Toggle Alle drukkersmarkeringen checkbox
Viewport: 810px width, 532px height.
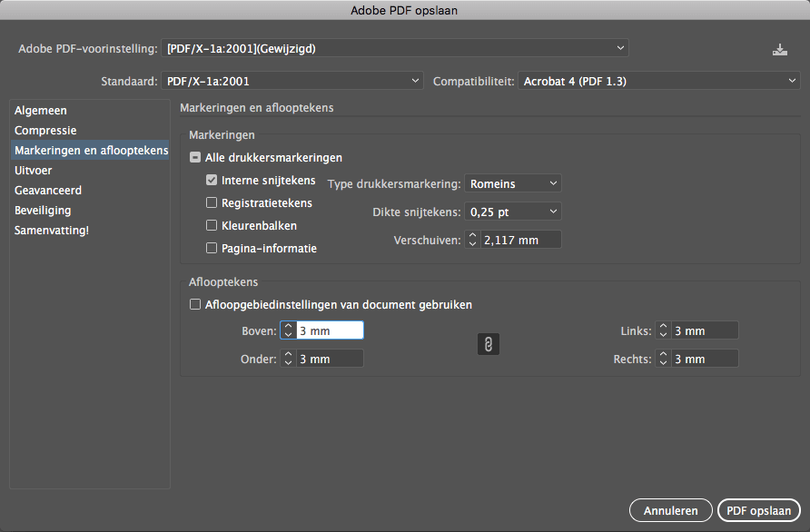[x=195, y=158]
